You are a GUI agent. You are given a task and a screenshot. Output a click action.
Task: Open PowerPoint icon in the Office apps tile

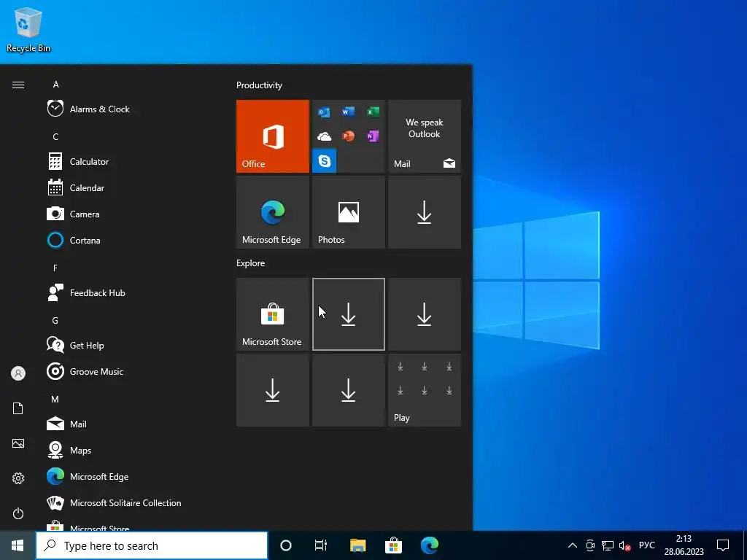pos(348,136)
